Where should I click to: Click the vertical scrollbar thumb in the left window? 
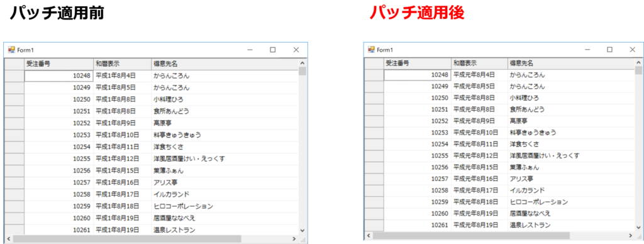[x=303, y=72]
